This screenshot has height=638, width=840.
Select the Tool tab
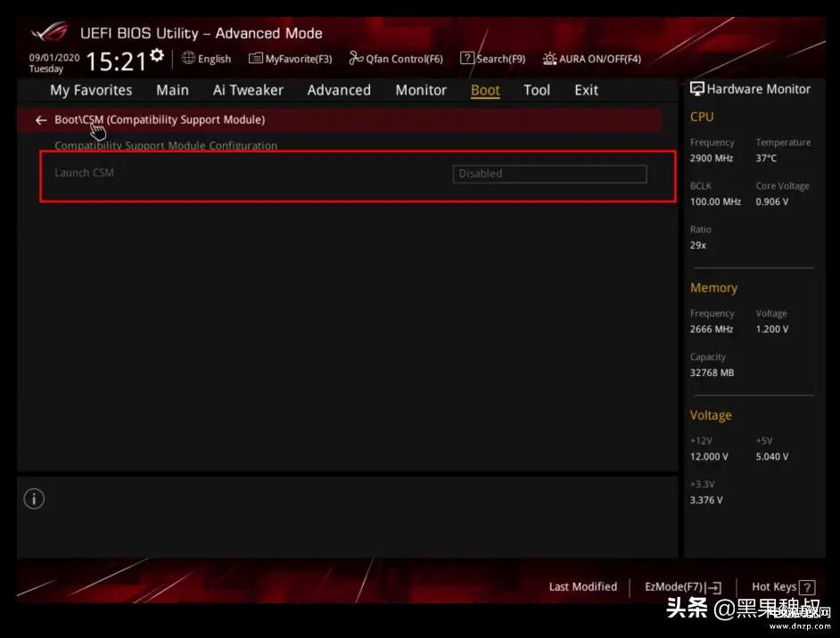pyautogui.click(x=537, y=90)
